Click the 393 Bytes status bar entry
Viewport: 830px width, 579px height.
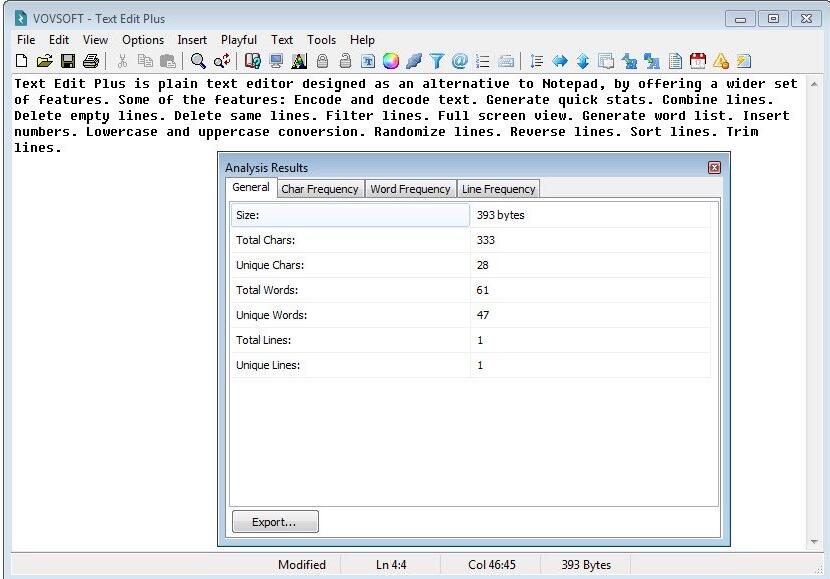click(x=586, y=565)
